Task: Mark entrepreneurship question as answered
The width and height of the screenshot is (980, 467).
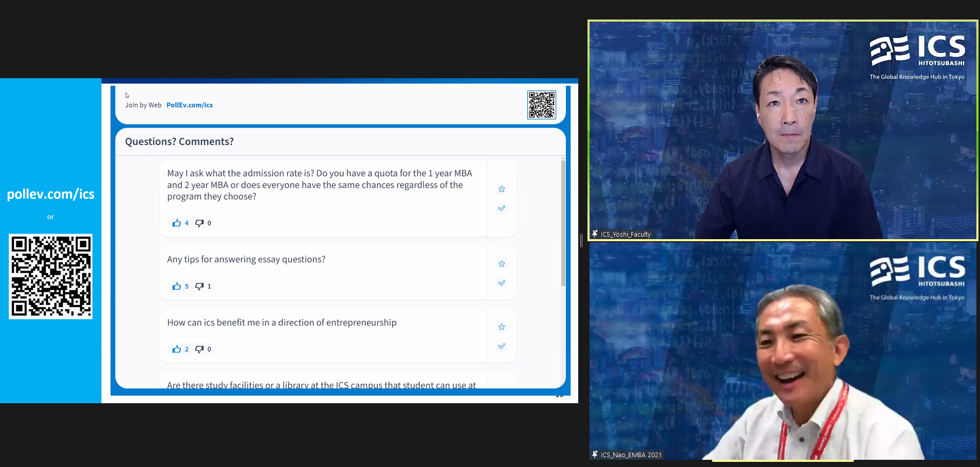Action: coord(502,346)
